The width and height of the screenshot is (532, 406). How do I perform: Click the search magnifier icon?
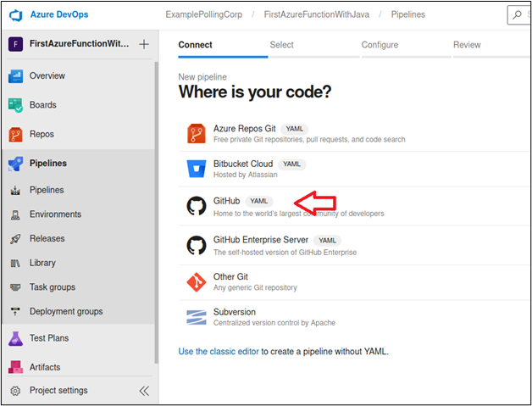click(517, 15)
